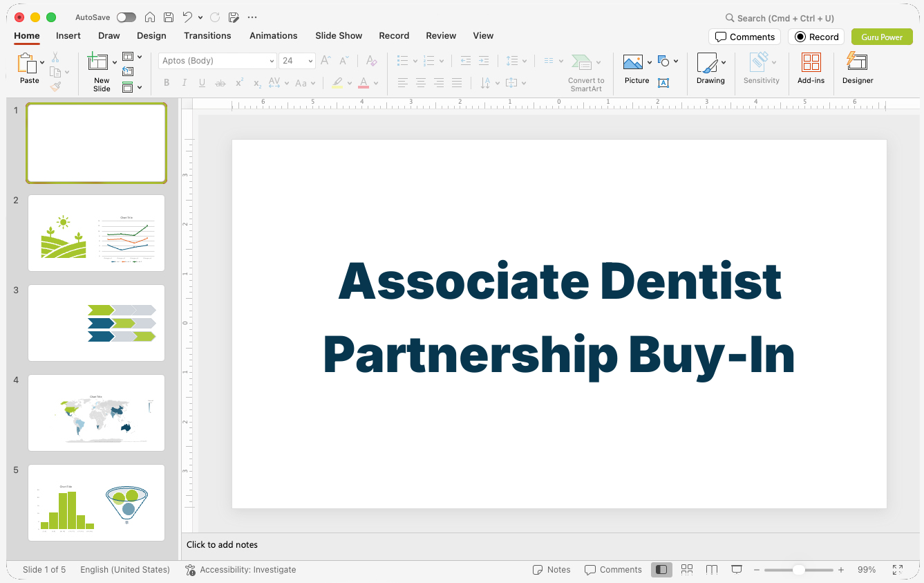Insert a text box

tap(663, 83)
